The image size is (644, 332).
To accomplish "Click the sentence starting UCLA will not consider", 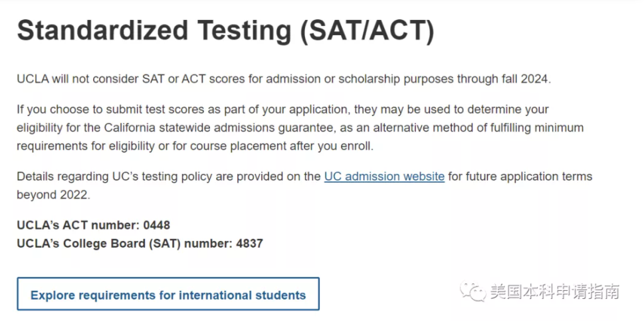I will click(x=284, y=79).
